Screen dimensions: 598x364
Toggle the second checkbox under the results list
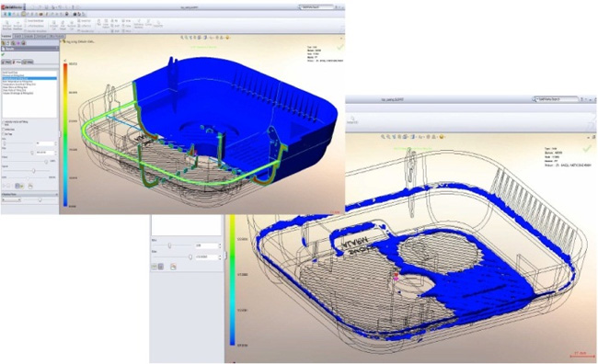tap(4, 130)
